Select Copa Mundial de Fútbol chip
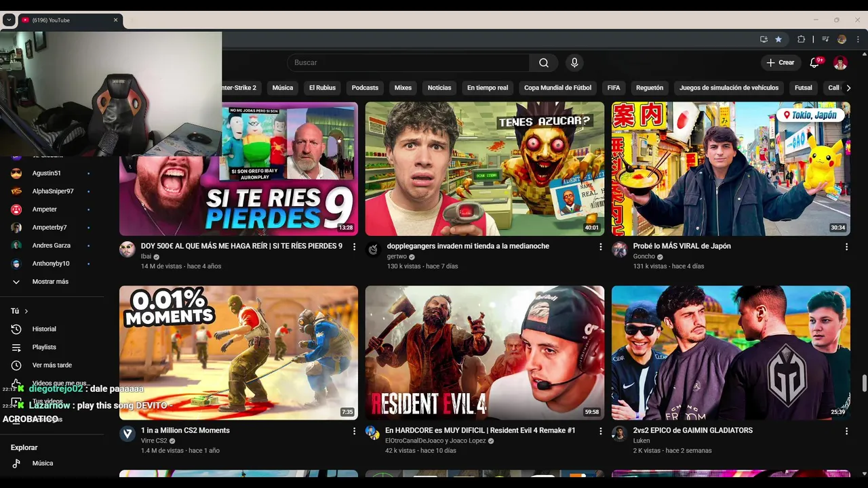Screen dimensions: 868x488 557,87
